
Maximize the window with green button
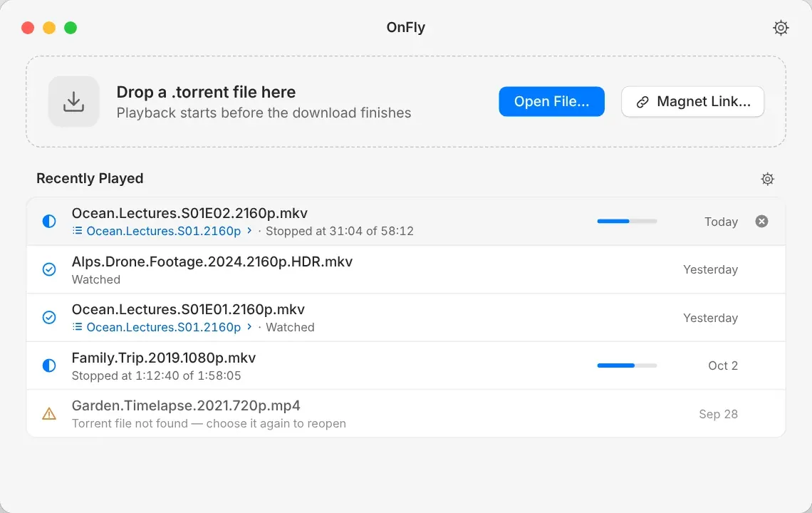(x=71, y=28)
